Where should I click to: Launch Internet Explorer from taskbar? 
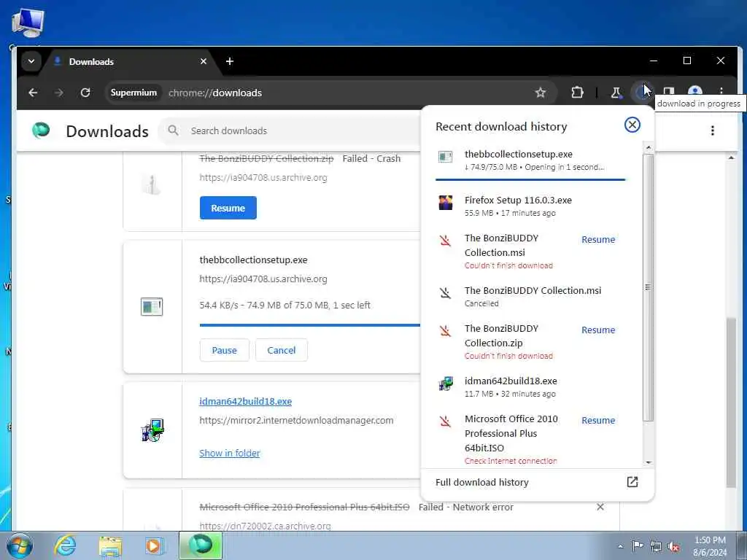[65, 545]
